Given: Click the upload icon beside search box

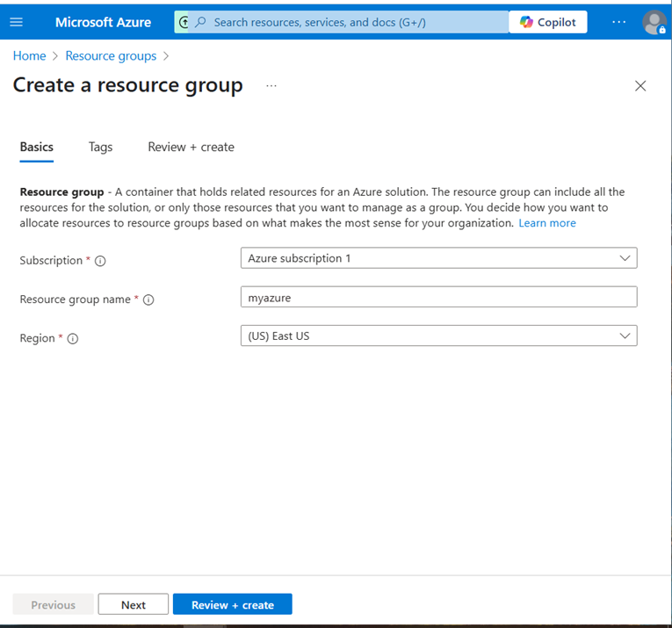Looking at the screenshot, I should tap(183, 22).
